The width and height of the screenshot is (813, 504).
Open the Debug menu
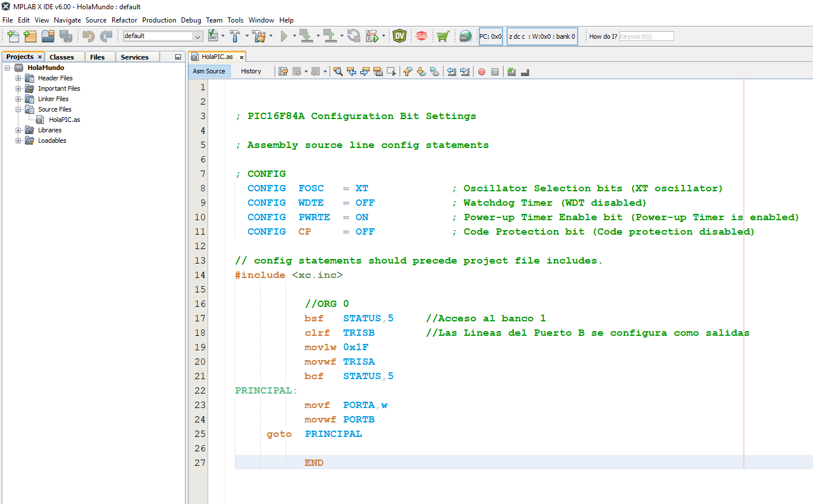(x=191, y=20)
